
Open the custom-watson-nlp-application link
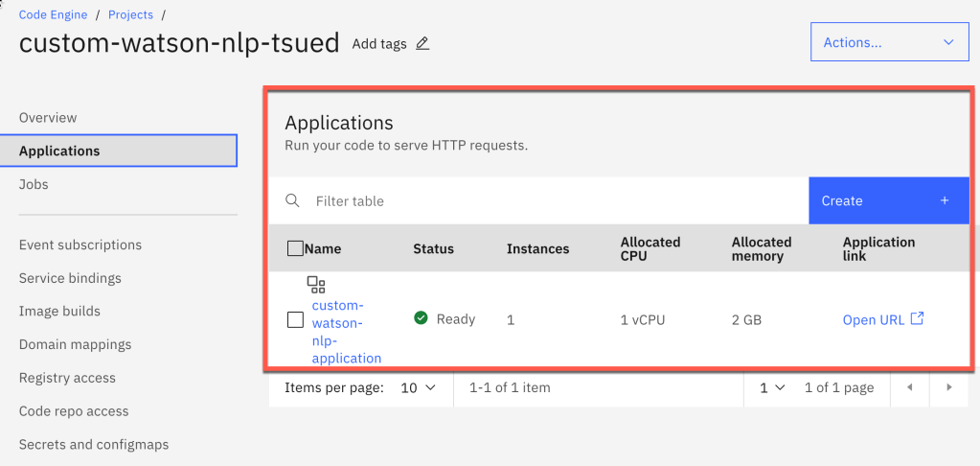tap(346, 332)
